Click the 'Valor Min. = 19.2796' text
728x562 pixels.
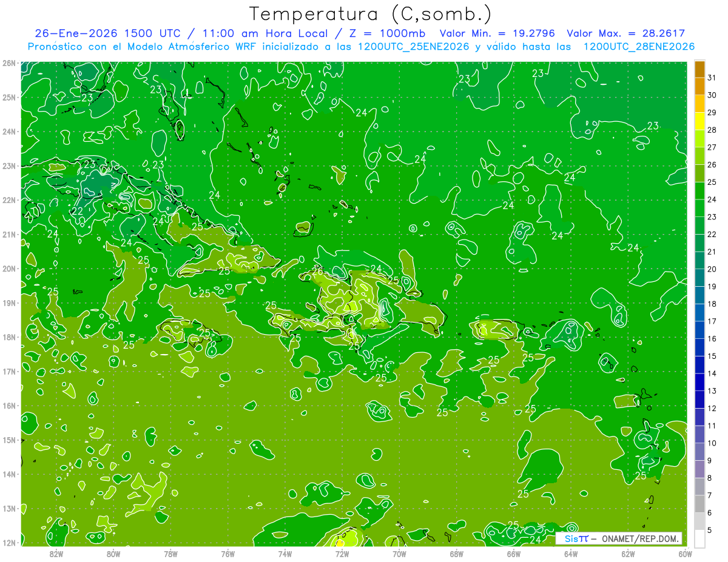(497, 33)
